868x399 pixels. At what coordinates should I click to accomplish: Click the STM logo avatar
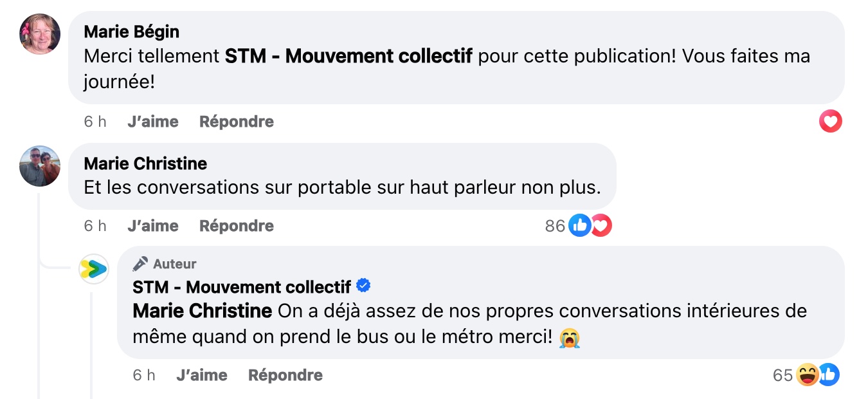pos(94,269)
